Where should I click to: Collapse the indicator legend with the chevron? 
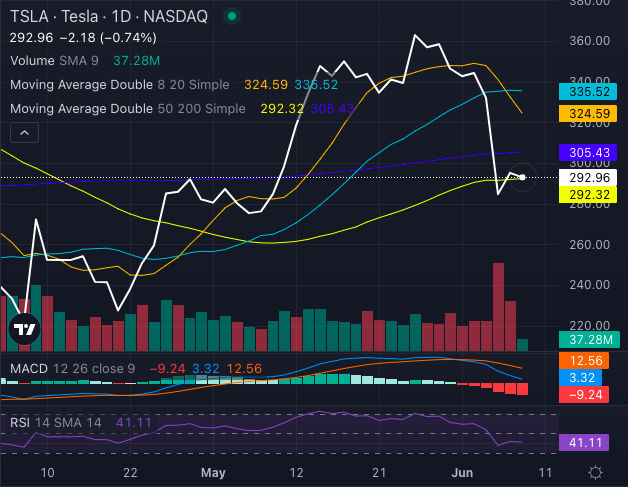(x=24, y=133)
